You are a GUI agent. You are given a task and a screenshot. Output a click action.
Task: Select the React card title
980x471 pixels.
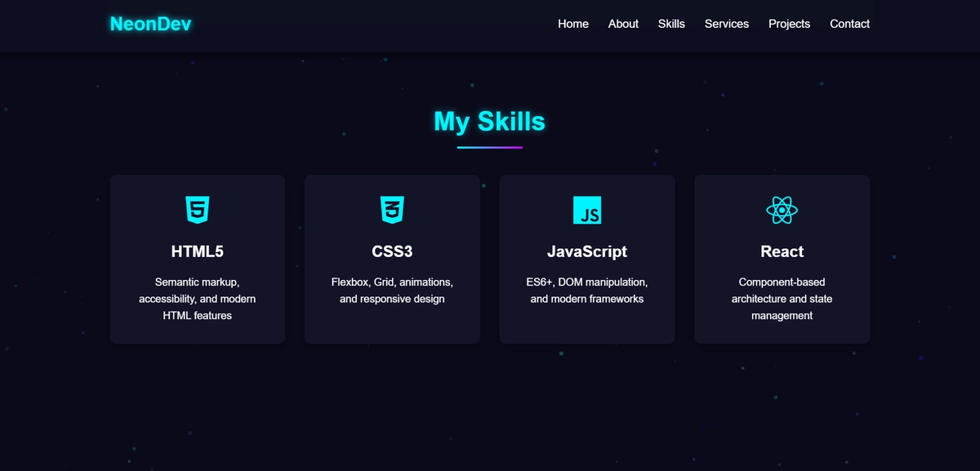point(782,251)
